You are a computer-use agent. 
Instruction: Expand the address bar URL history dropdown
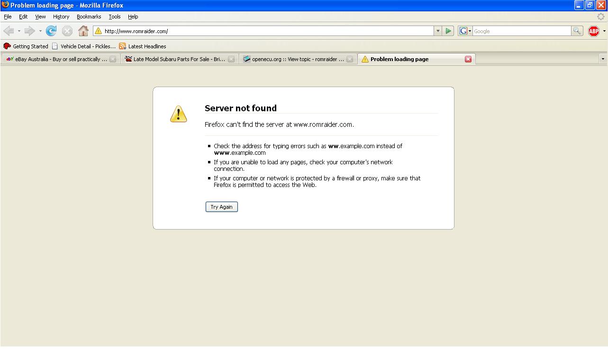pos(438,31)
